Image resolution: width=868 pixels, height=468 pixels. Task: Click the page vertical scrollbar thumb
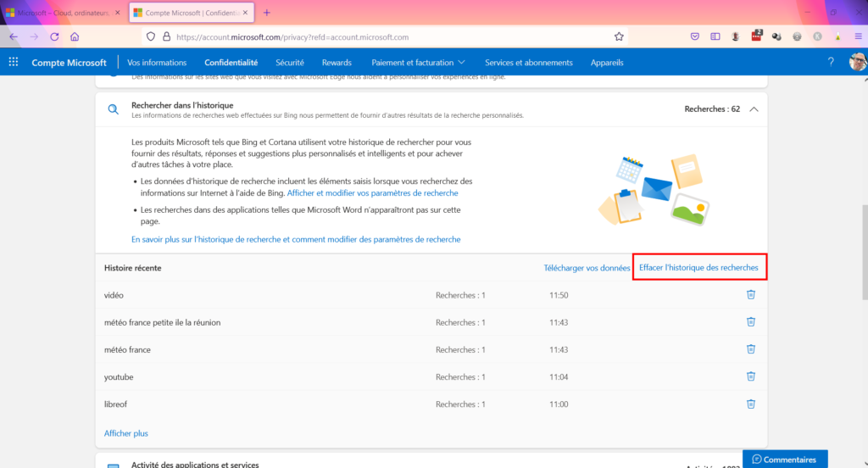[x=865, y=253]
